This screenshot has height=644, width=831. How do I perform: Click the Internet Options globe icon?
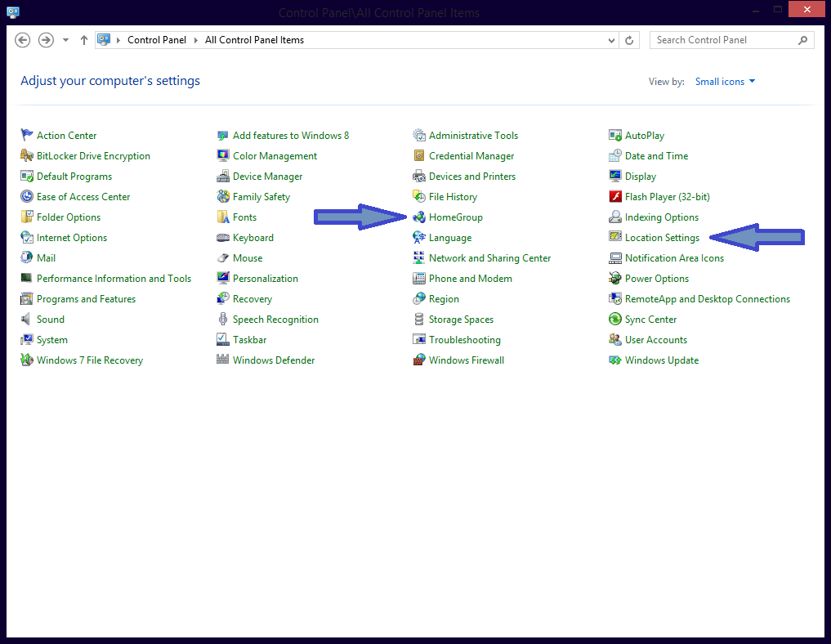click(26, 238)
